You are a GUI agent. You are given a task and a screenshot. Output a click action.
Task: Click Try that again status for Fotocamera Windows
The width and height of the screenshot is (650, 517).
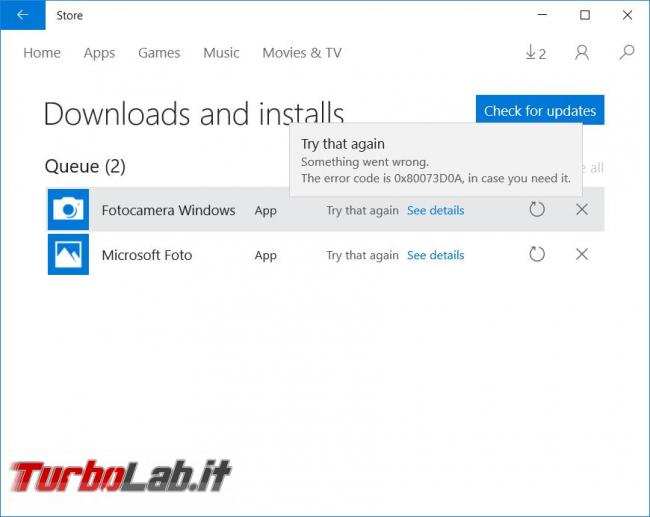point(362,211)
